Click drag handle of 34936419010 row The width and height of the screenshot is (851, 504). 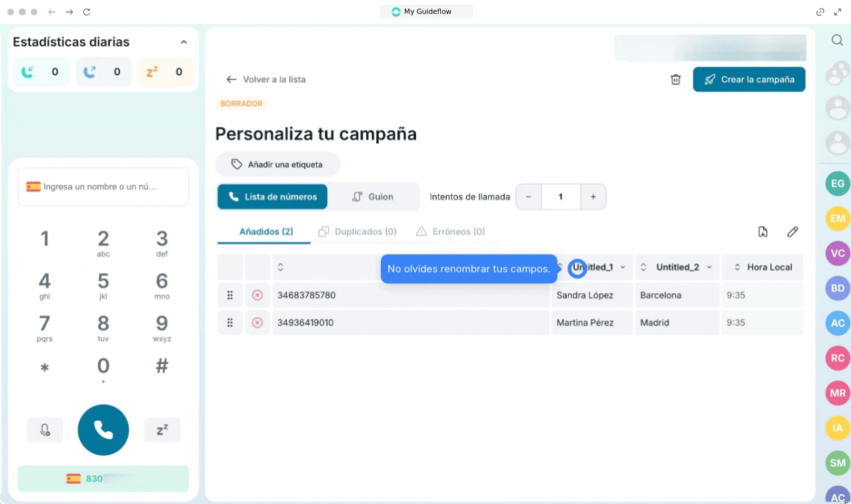(230, 323)
